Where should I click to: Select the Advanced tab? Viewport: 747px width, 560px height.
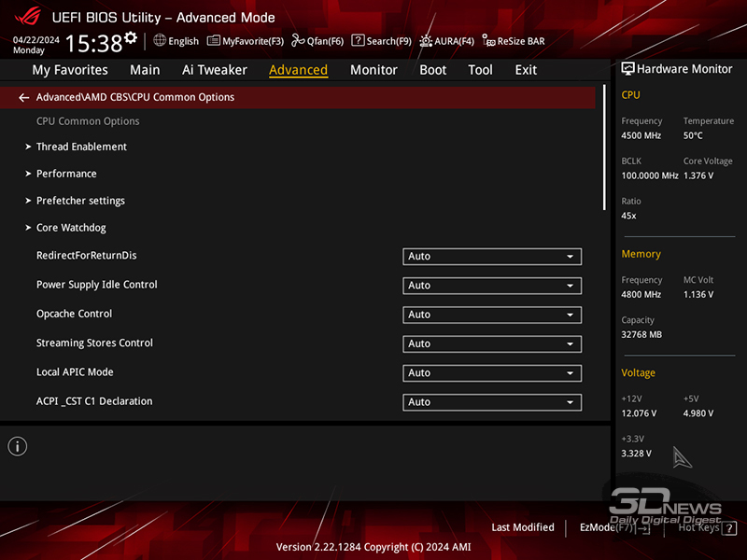(298, 70)
